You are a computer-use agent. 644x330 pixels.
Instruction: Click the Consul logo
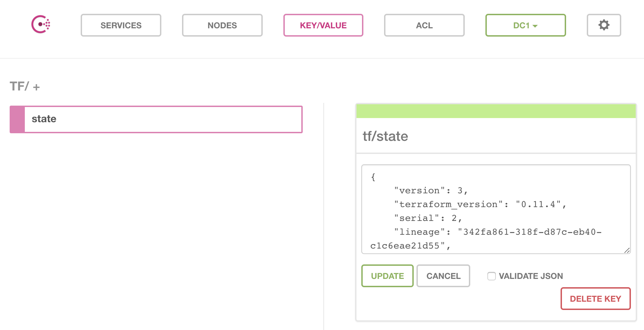tap(41, 25)
